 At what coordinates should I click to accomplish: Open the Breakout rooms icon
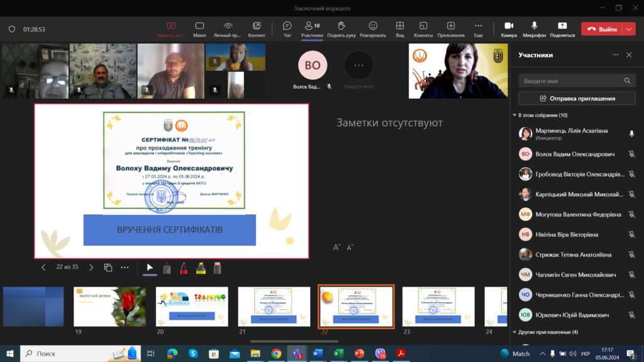click(423, 28)
